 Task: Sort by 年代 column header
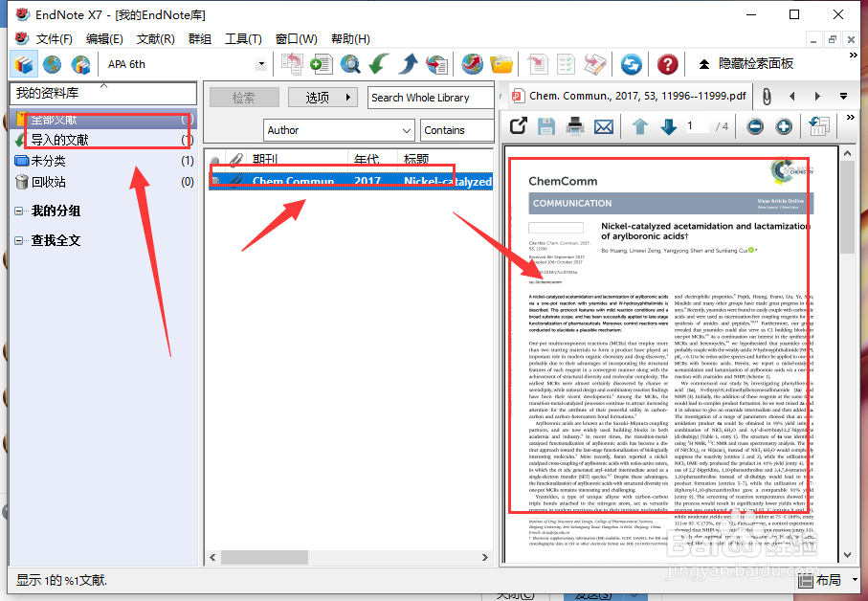tap(372, 159)
